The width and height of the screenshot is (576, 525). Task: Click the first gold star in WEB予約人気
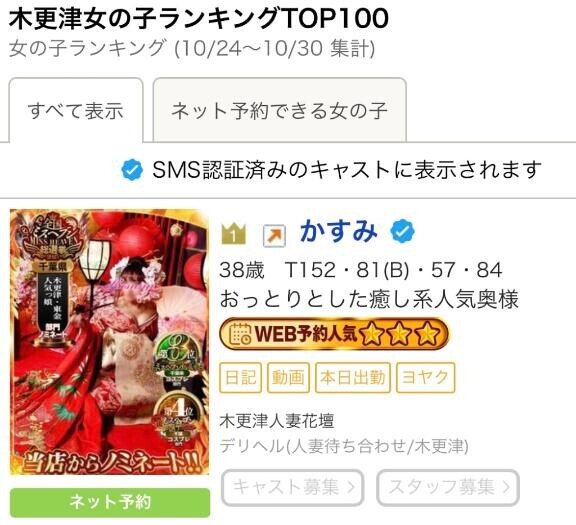(x=372, y=334)
